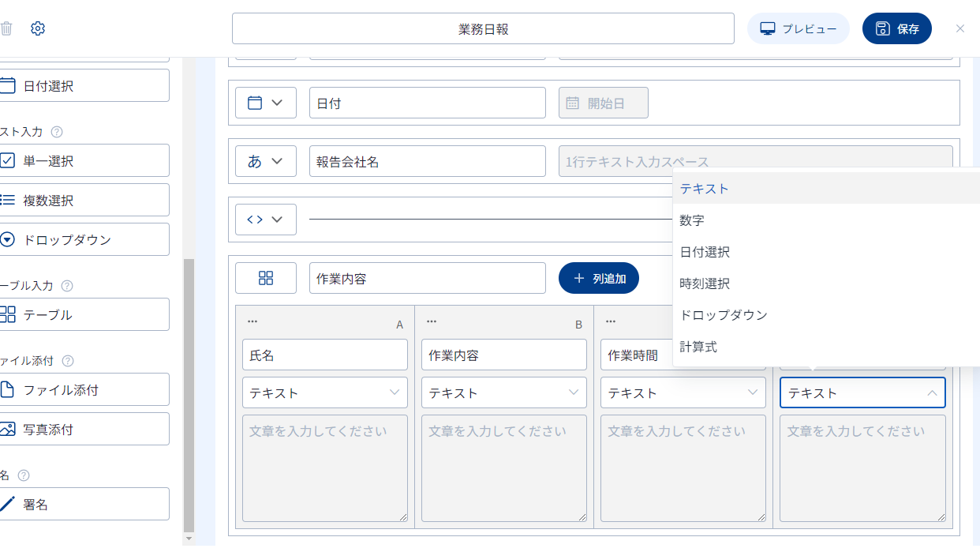Pick 時刻選択 from the dropdown options
Image resolution: width=980 pixels, height=552 pixels.
pyautogui.click(x=705, y=284)
